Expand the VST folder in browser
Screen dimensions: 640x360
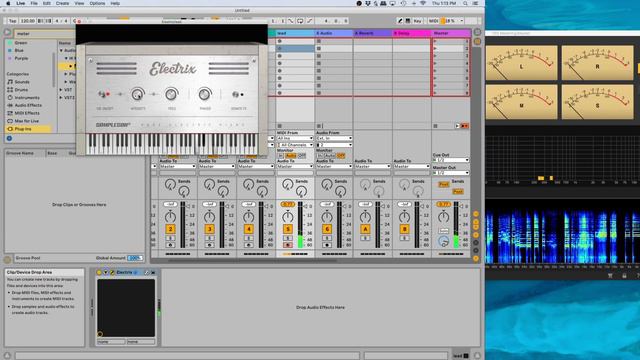[61, 90]
